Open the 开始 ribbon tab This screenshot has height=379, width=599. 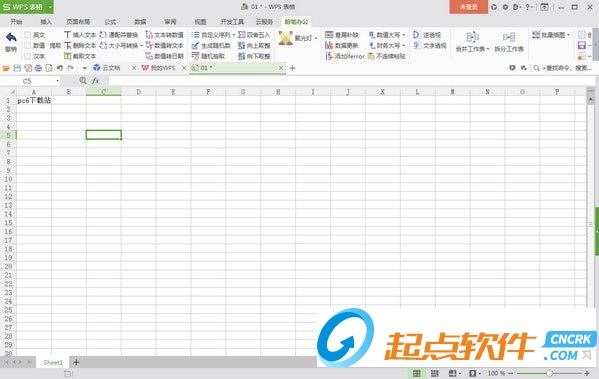pos(16,22)
